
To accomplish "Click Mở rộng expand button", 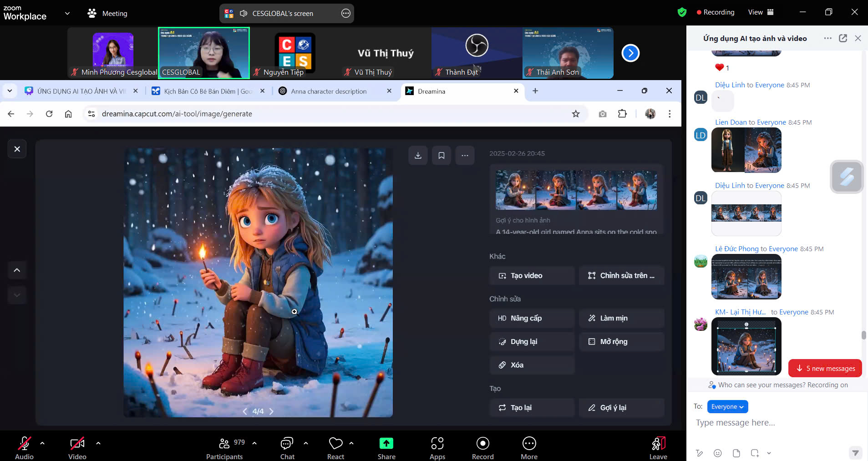I will click(x=621, y=342).
